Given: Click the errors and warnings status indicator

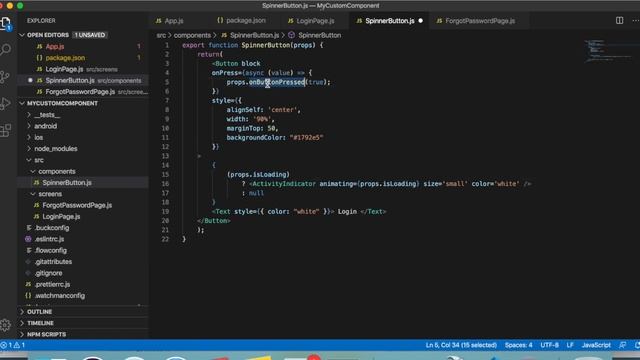Looking at the screenshot, I should (13, 345).
